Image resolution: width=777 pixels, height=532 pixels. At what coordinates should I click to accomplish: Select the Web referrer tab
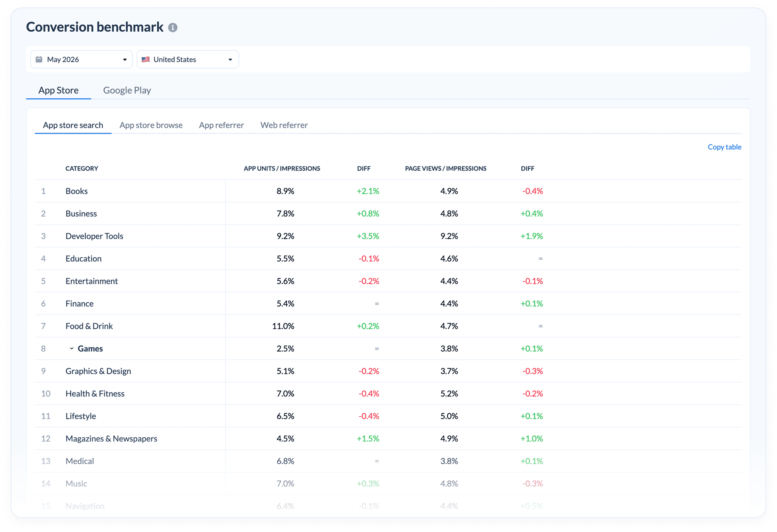coord(284,125)
